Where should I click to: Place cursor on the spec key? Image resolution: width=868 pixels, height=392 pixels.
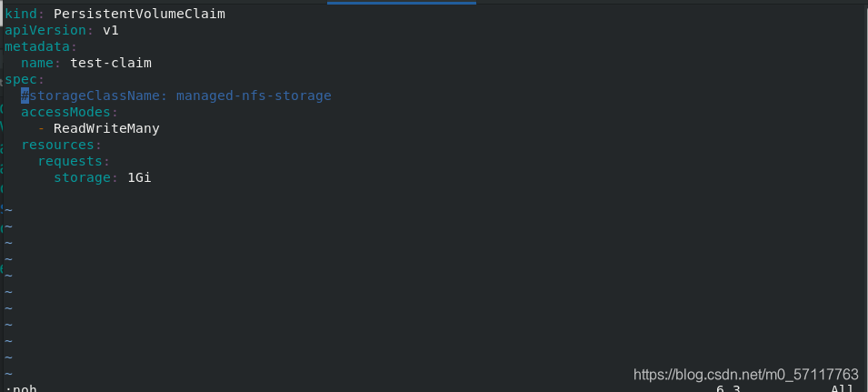pyautogui.click(x=21, y=80)
